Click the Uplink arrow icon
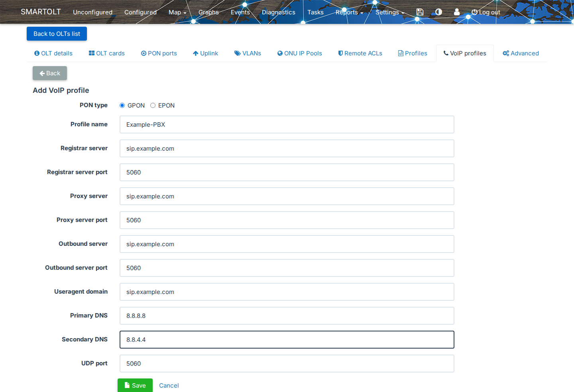Image resolution: width=574 pixels, height=392 pixels. [196, 53]
